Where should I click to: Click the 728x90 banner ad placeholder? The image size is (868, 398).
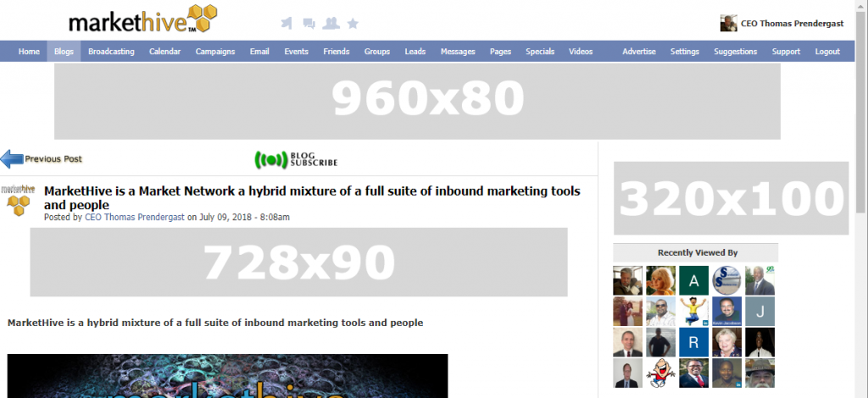pyautogui.click(x=299, y=262)
